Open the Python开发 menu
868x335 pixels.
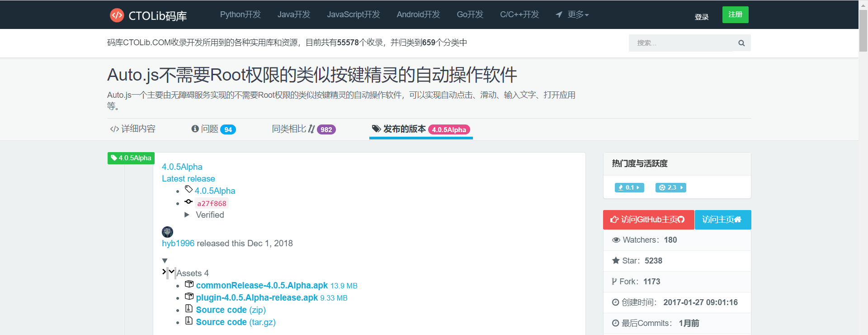pyautogui.click(x=241, y=14)
